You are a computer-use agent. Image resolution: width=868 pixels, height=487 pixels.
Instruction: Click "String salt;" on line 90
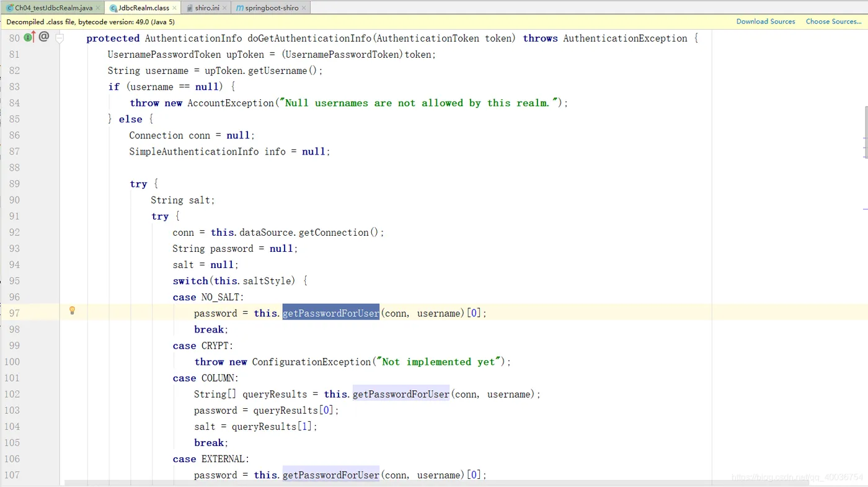[183, 200]
